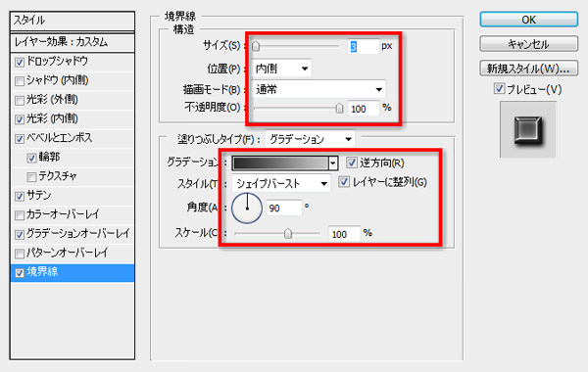Select the スタイル list header
This screenshot has width=588, height=372.
pos(72,21)
